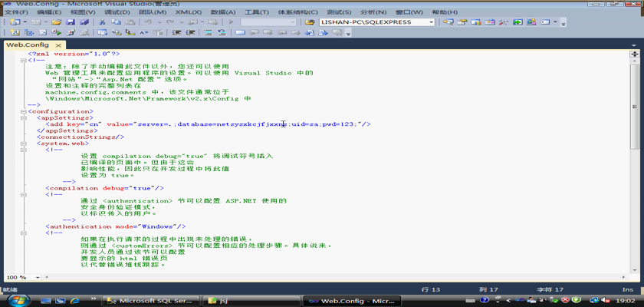Click the vertical scrollbar thumb in editor
This screenshot has width=644, height=307.
635,107
